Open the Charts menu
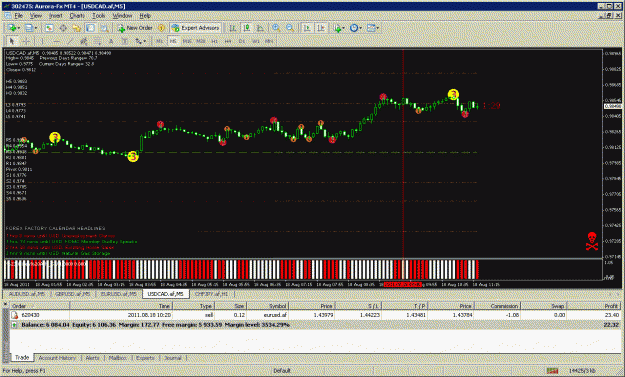The image size is (625, 377). [x=77, y=16]
